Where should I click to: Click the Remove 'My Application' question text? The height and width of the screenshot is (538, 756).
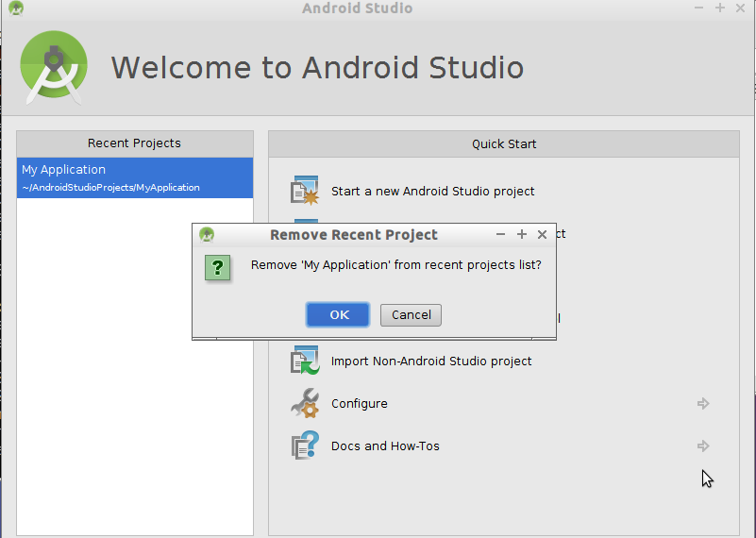pyautogui.click(x=395, y=265)
